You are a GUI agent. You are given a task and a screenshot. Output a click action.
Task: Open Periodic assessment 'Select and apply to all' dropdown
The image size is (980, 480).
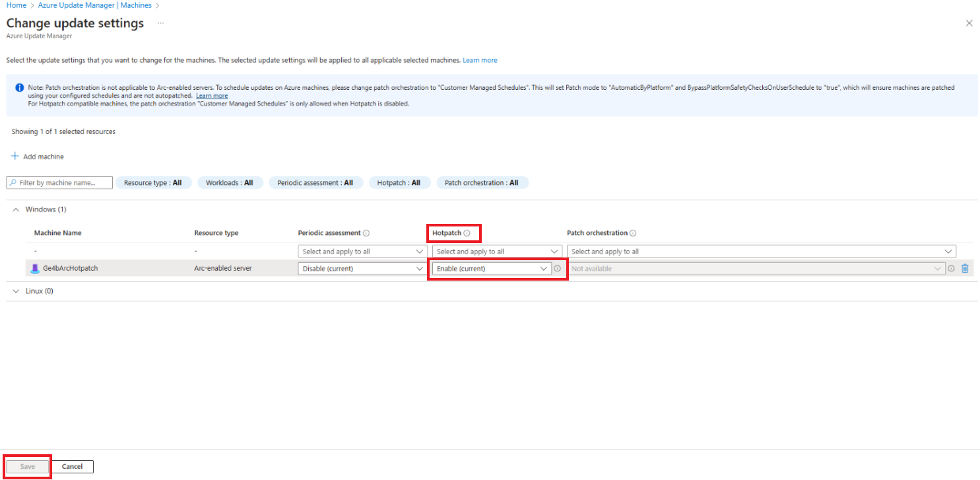363,252
